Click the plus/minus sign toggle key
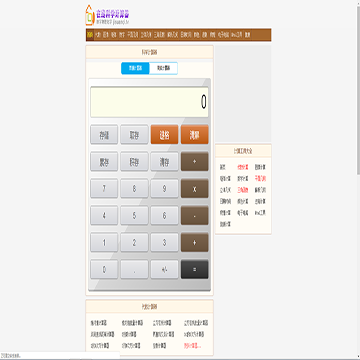The image size is (360, 360). coord(164,270)
